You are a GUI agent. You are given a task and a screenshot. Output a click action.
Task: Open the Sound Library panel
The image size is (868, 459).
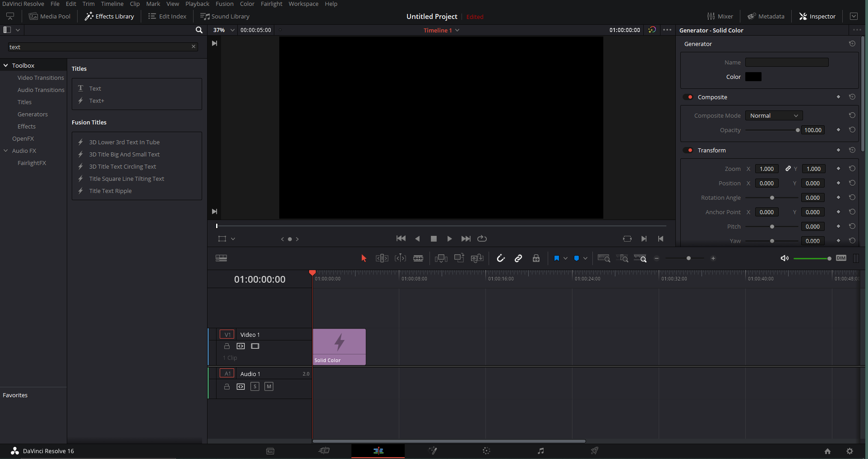(x=225, y=16)
